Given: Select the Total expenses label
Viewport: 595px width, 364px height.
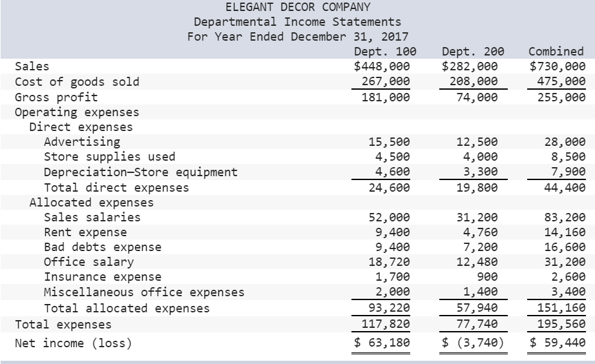Looking at the screenshot, I should 63,325.
